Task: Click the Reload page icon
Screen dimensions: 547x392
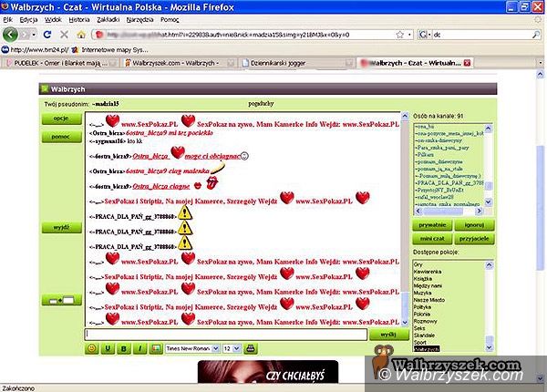Action: point(46,34)
